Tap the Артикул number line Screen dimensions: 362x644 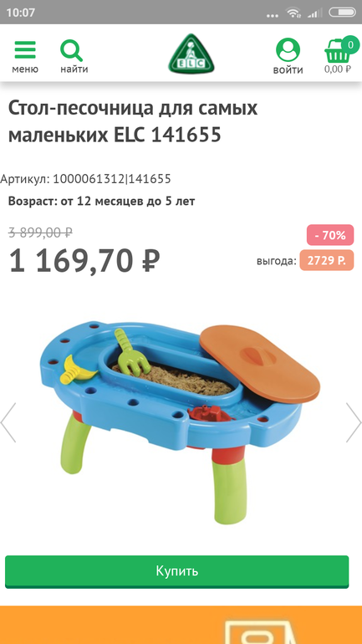[85, 179]
